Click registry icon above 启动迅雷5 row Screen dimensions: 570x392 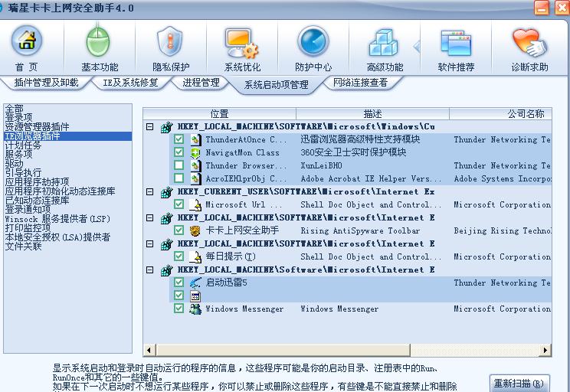click(166, 270)
